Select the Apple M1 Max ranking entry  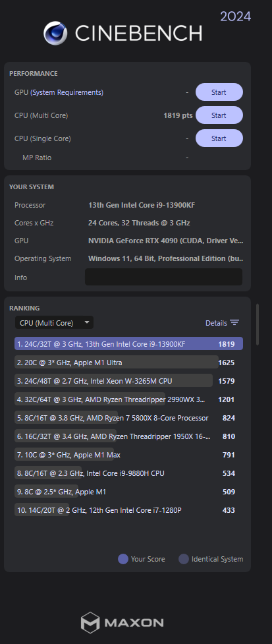click(x=129, y=455)
